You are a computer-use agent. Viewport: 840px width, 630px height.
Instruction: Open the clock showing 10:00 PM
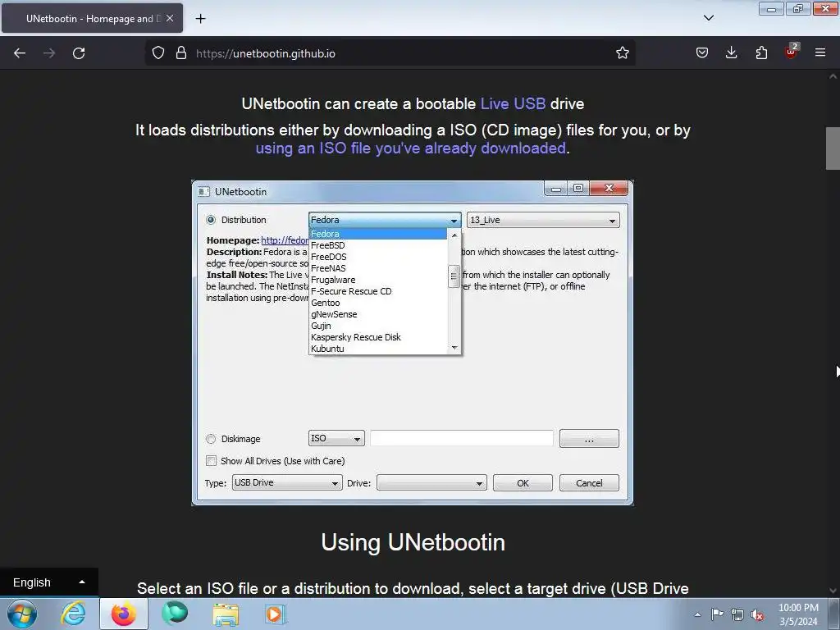click(799, 614)
